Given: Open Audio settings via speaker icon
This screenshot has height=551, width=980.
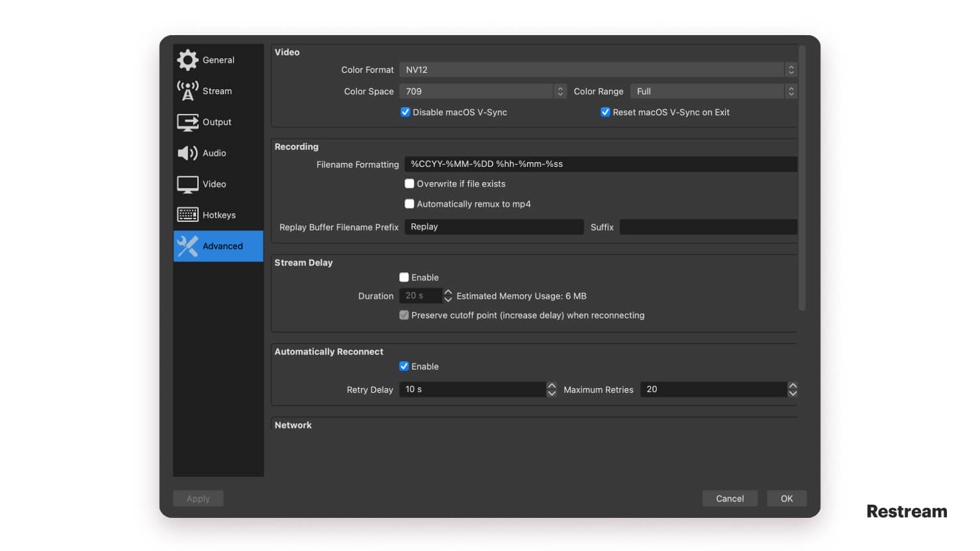Looking at the screenshot, I should 187,153.
